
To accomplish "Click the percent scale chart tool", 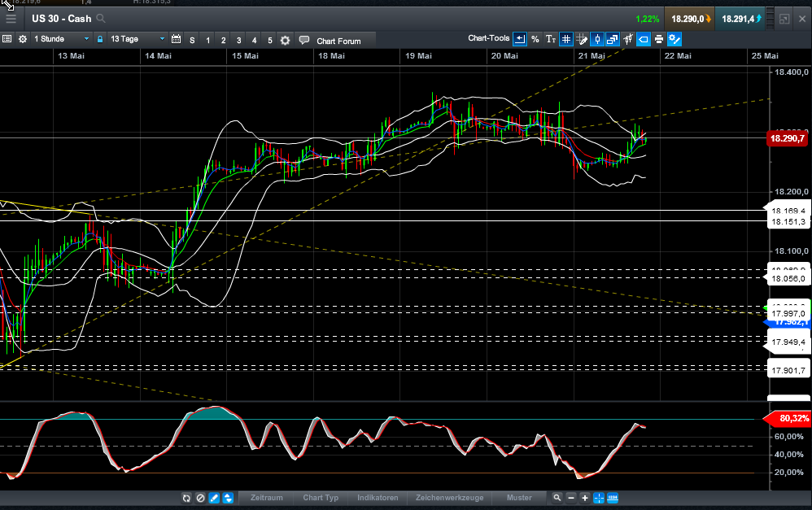I will (x=535, y=39).
